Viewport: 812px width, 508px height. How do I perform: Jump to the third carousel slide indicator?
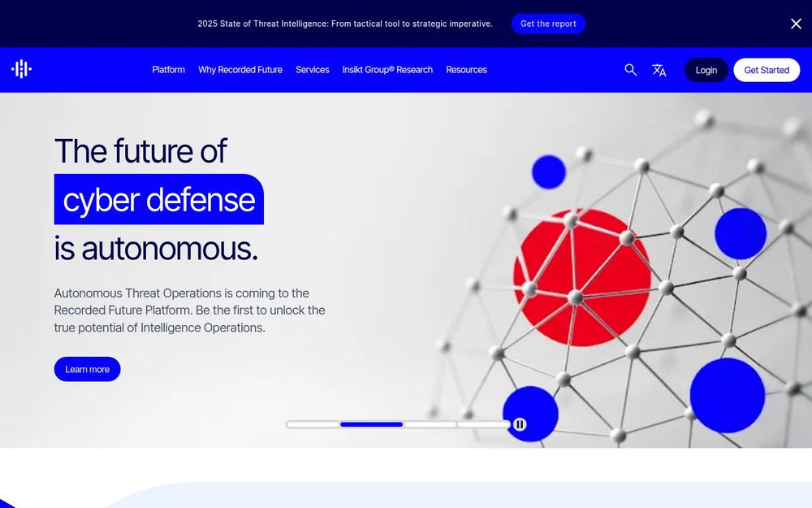pos(430,424)
